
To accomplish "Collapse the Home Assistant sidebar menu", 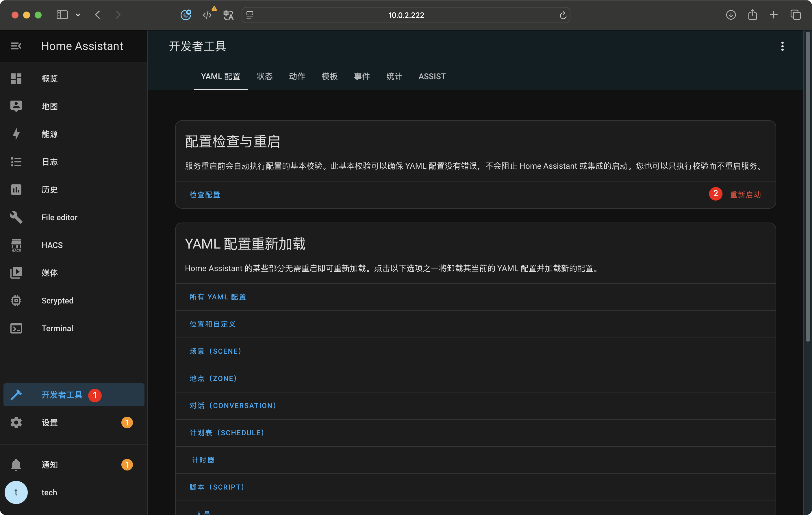I will (x=16, y=46).
